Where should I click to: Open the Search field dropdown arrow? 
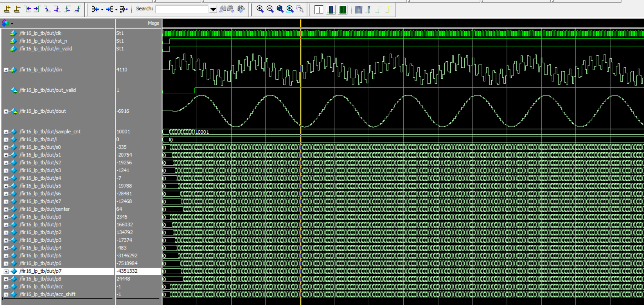pos(213,9)
